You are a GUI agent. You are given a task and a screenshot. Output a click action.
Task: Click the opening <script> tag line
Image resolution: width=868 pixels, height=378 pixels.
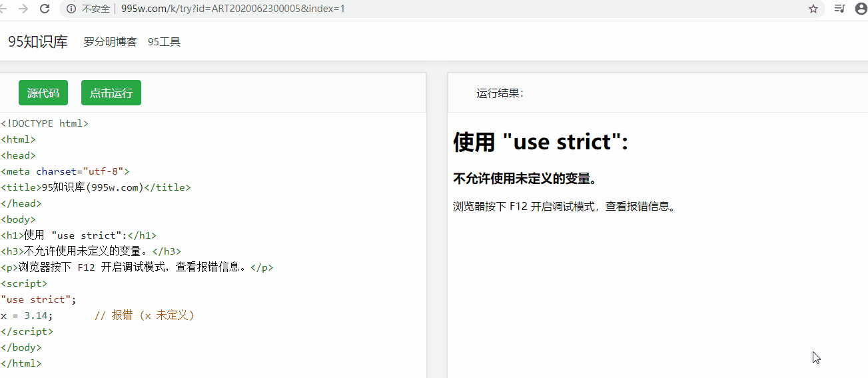point(24,283)
